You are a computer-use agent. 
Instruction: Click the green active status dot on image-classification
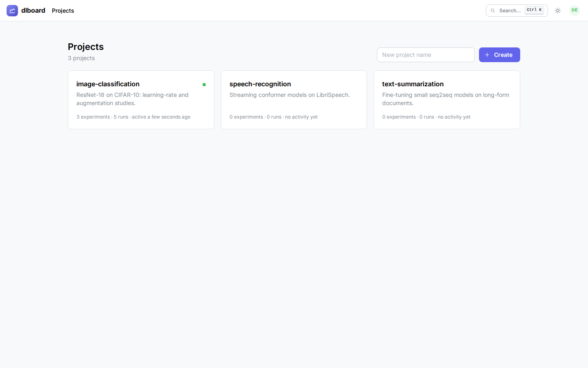click(x=204, y=85)
